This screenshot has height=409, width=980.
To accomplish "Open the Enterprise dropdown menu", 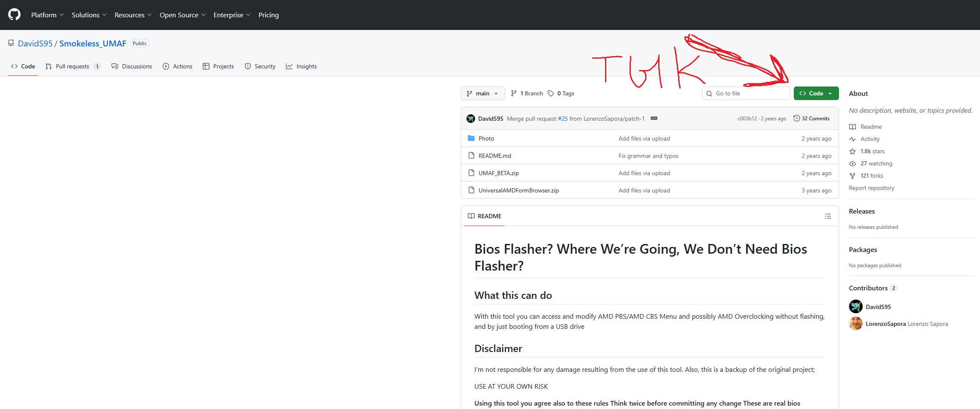I will pyautogui.click(x=232, y=15).
